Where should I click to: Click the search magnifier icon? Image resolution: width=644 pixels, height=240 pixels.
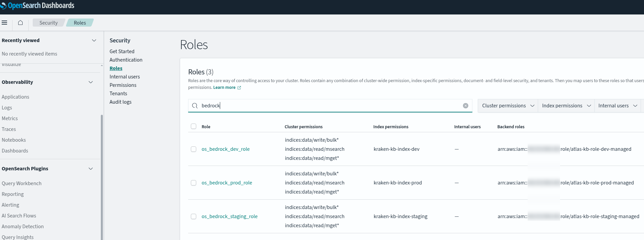tap(195, 106)
